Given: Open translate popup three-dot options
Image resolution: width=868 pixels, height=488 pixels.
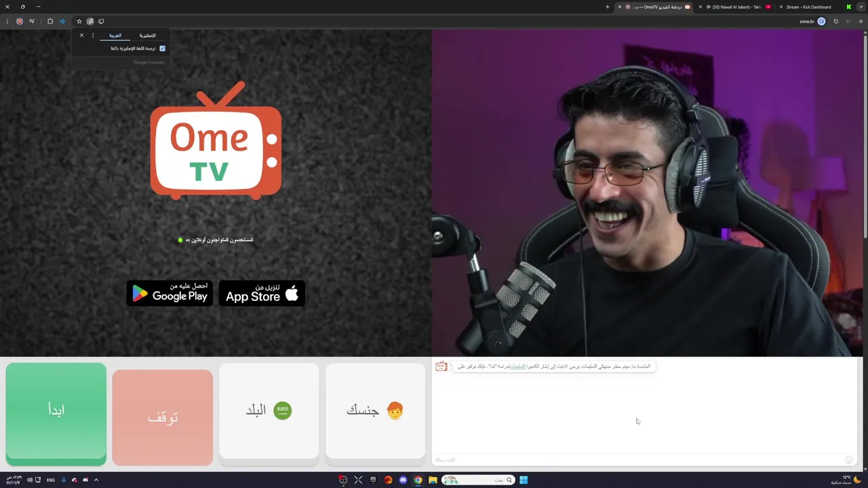Looking at the screenshot, I should point(93,35).
